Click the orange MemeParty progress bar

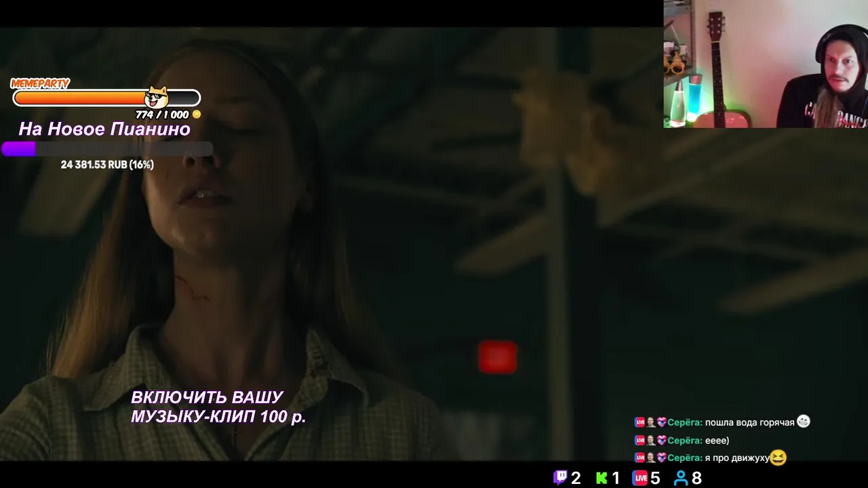(106, 98)
